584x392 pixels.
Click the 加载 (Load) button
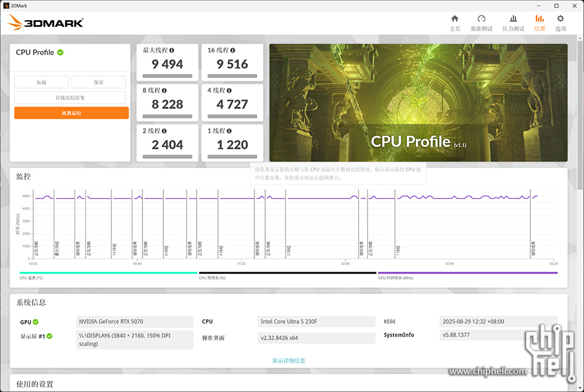pyautogui.click(x=41, y=82)
